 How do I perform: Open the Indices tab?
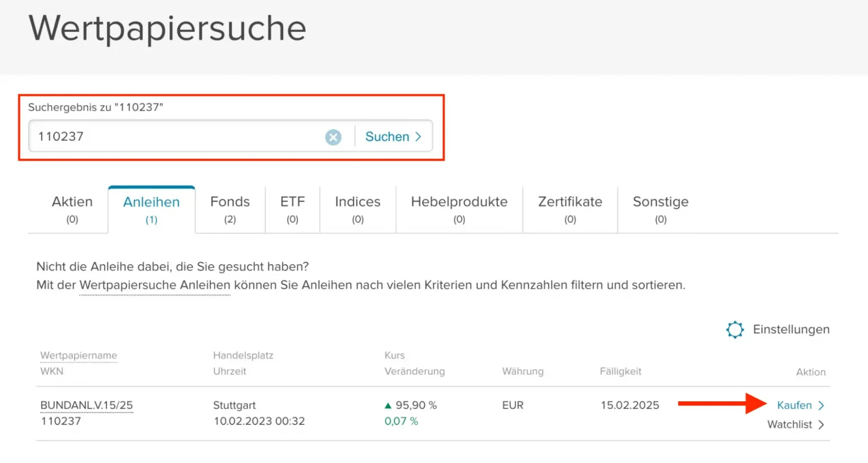click(357, 209)
